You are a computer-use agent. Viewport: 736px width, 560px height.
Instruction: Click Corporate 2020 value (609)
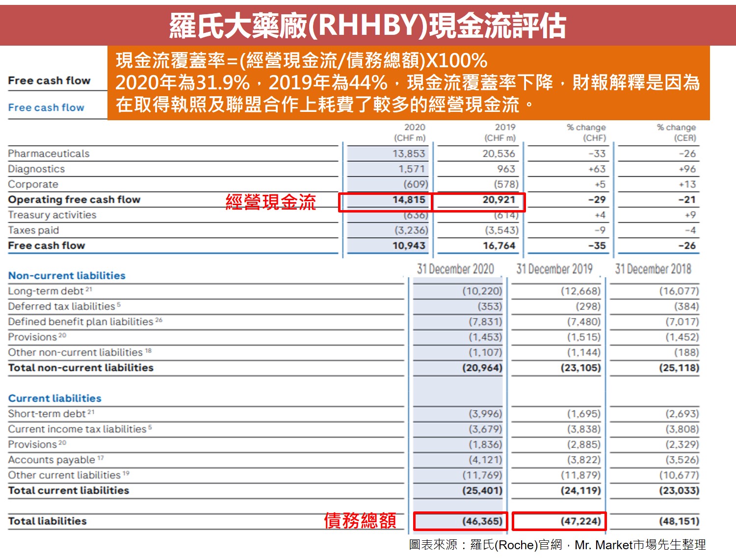(x=416, y=184)
